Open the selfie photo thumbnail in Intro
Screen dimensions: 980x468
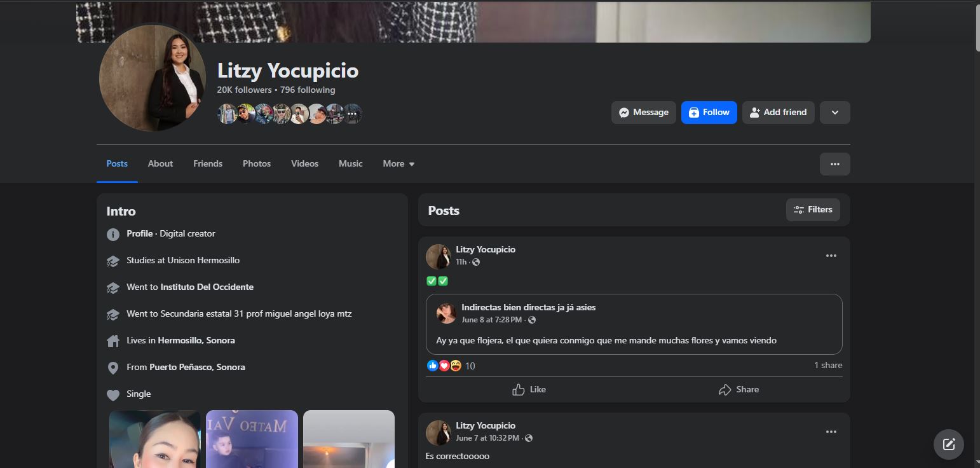pyautogui.click(x=155, y=439)
